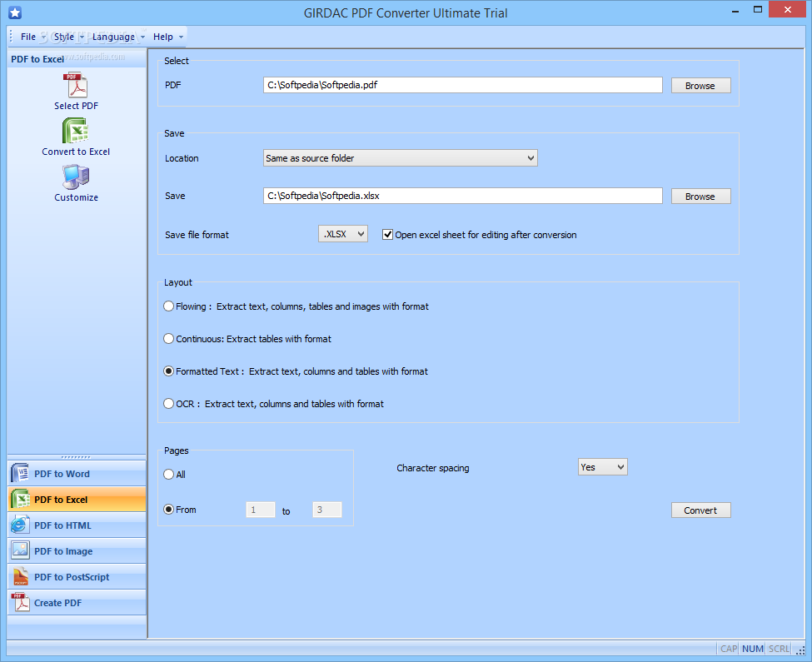The width and height of the screenshot is (812, 662).
Task: Expand the Language menu arrow
Action: (142, 37)
